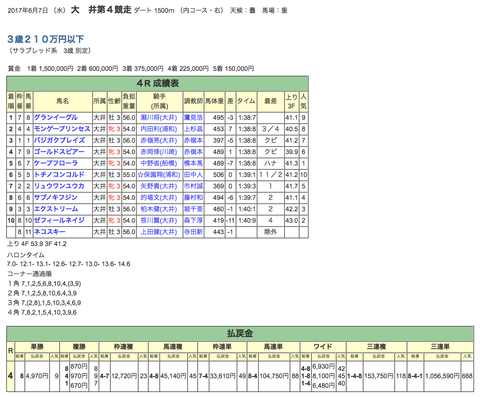Open trainer link 市村誠
480x397 pixels.
point(193,186)
